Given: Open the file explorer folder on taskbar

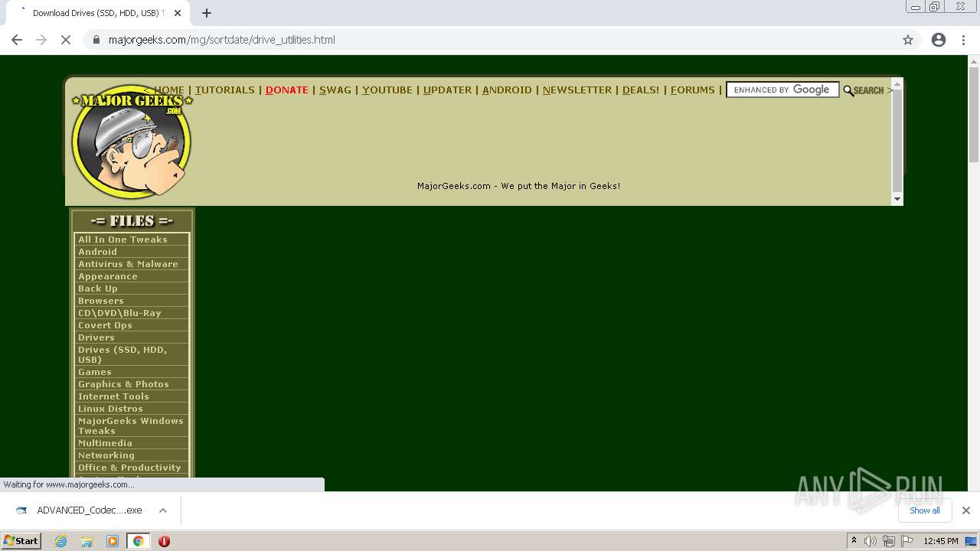Looking at the screenshot, I should (x=87, y=541).
